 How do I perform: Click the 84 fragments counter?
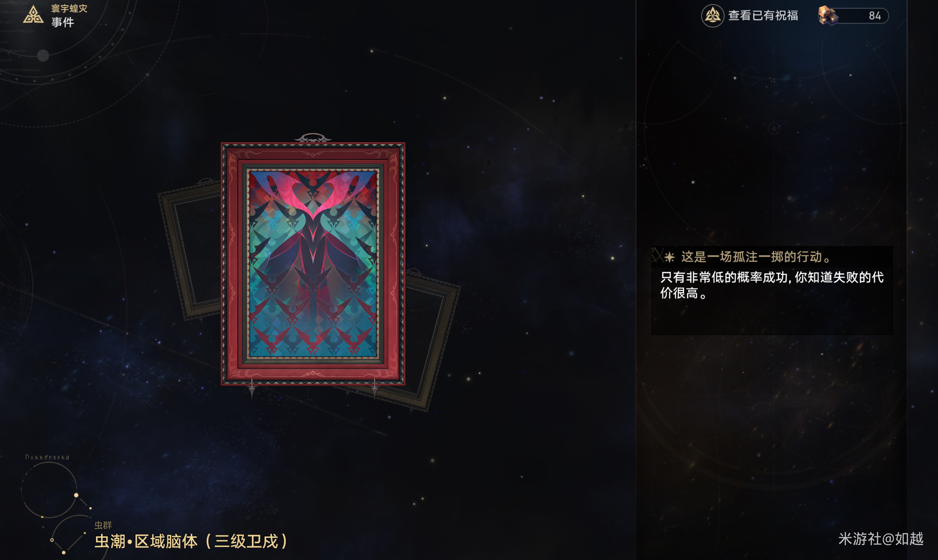pyautogui.click(x=875, y=16)
